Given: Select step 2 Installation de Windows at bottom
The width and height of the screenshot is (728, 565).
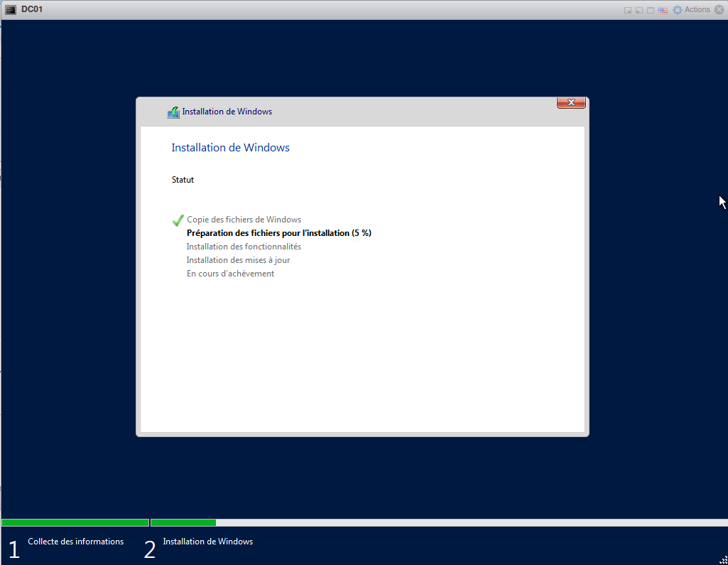Looking at the screenshot, I should [x=207, y=542].
